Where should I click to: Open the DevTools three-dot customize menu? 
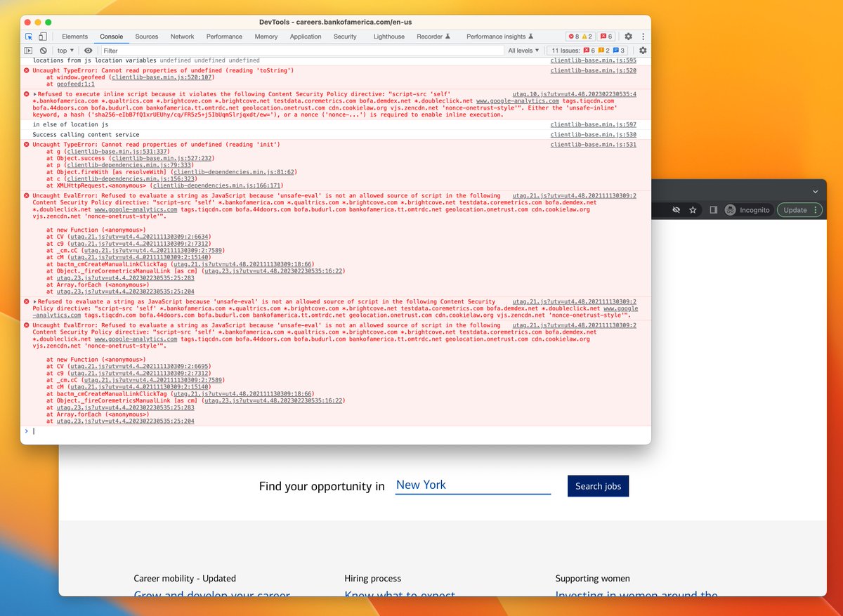643,37
